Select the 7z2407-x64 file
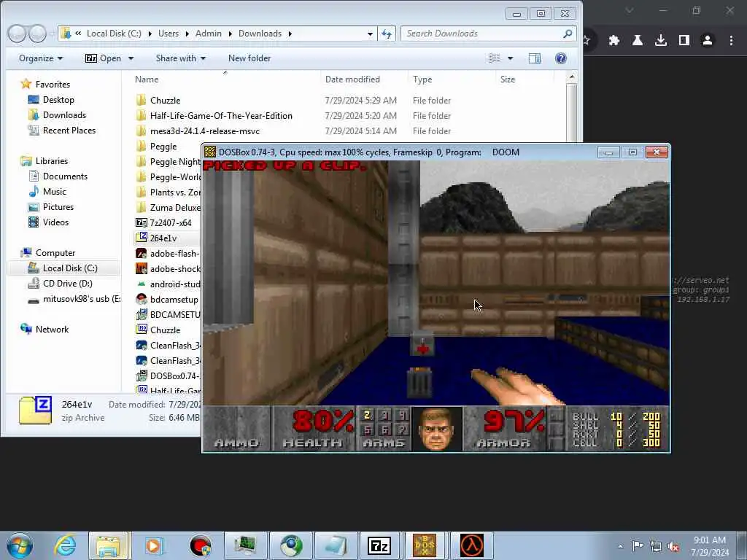Image resolution: width=747 pixels, height=560 pixels. pos(163,222)
